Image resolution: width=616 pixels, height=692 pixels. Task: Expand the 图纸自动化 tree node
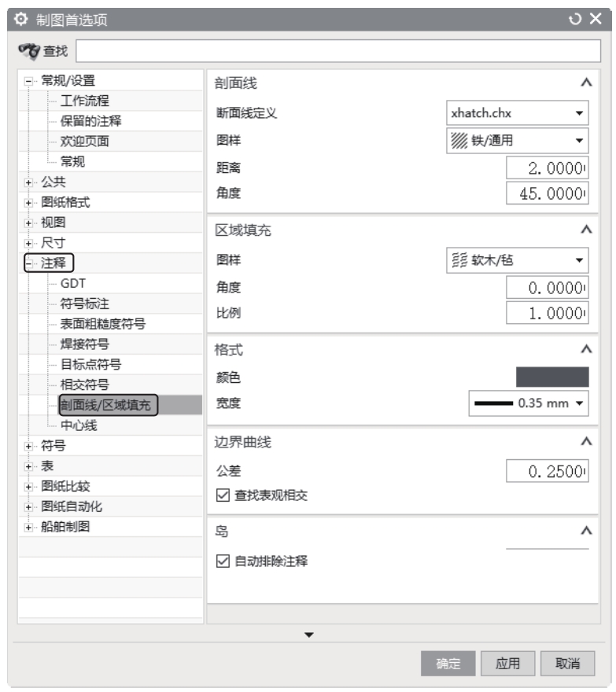[x=28, y=507]
